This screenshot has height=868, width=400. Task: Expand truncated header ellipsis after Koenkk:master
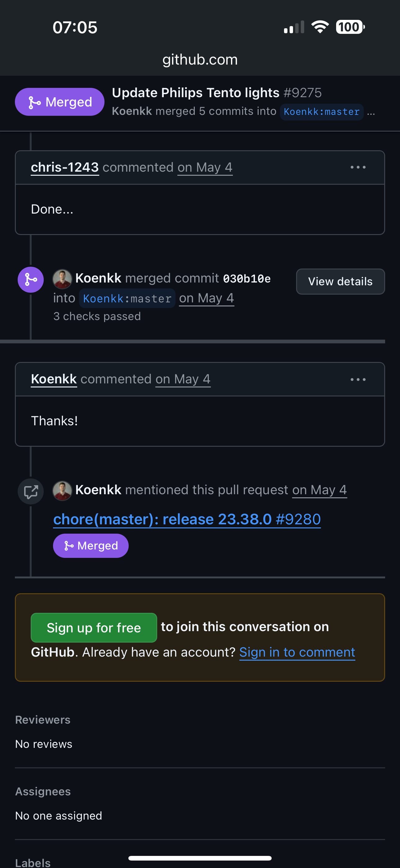[371, 112]
